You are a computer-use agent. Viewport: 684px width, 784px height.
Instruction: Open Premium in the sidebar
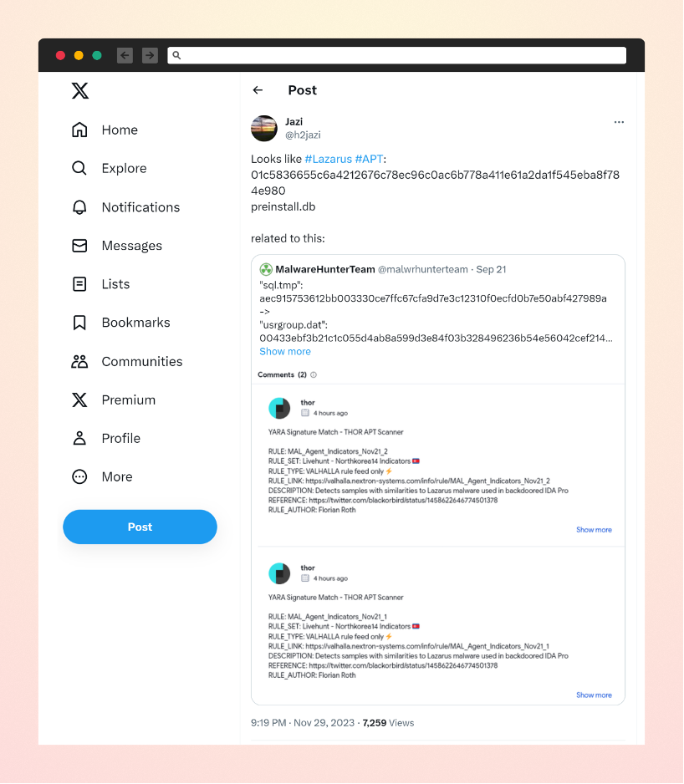tap(114, 400)
